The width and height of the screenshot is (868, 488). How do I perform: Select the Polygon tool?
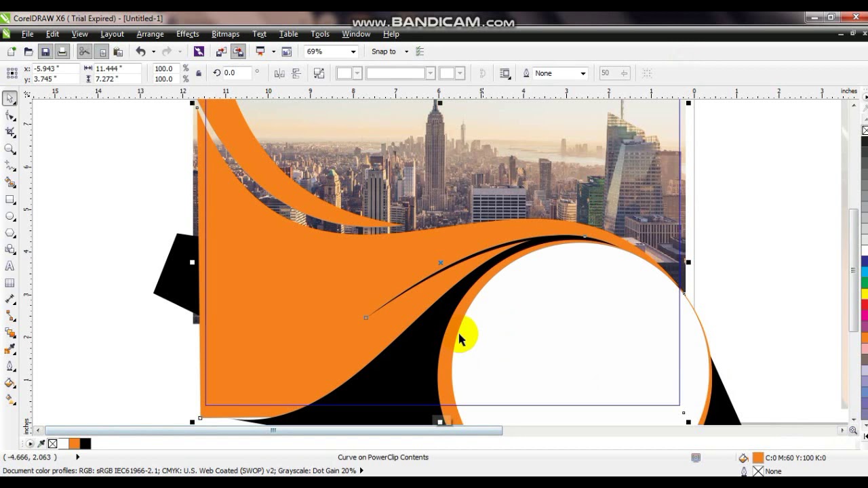coord(10,233)
